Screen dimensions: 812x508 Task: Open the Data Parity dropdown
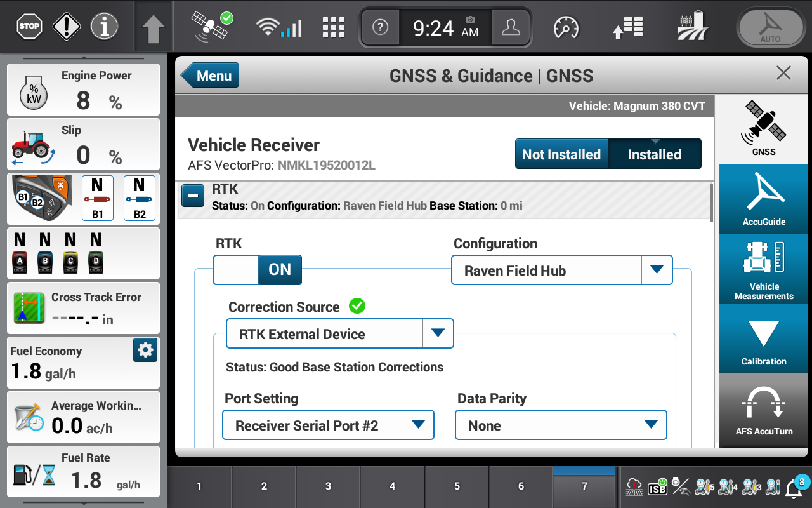pos(561,425)
